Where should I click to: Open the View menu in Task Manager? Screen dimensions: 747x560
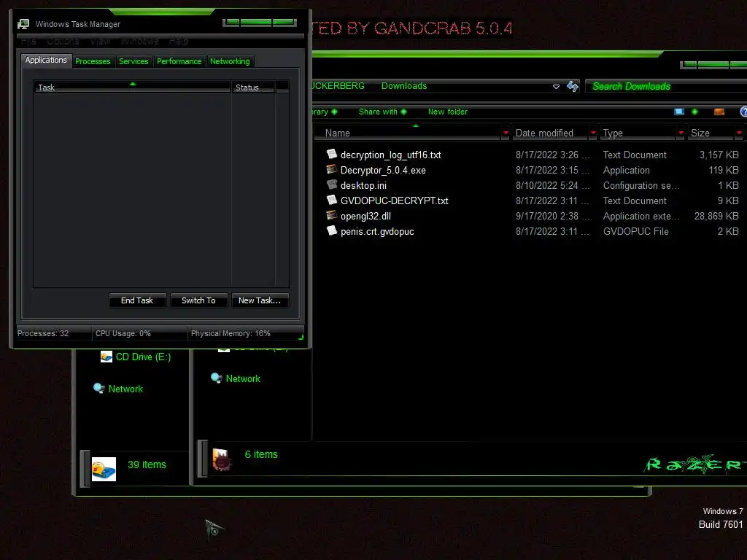100,42
